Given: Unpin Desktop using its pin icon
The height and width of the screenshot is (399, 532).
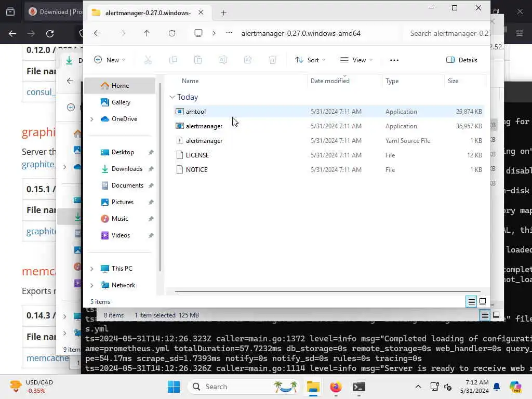Looking at the screenshot, I should [x=151, y=152].
